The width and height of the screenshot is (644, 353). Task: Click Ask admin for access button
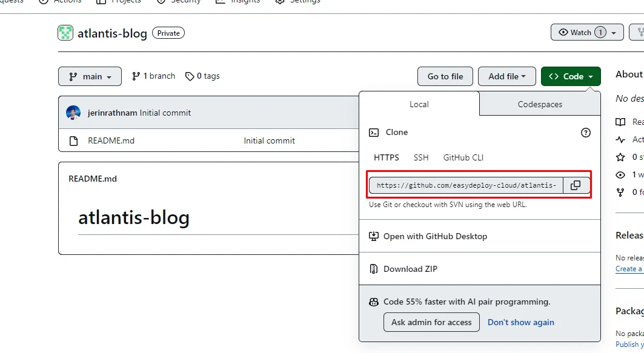tap(431, 322)
